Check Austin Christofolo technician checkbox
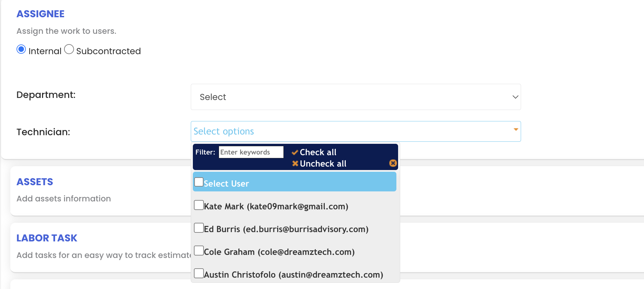 click(x=199, y=273)
